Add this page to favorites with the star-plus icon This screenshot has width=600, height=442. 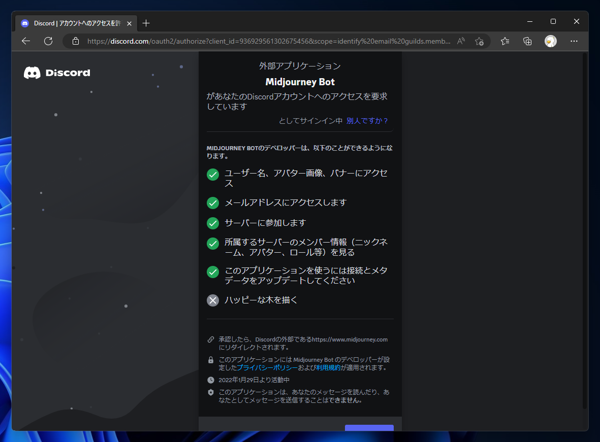479,41
